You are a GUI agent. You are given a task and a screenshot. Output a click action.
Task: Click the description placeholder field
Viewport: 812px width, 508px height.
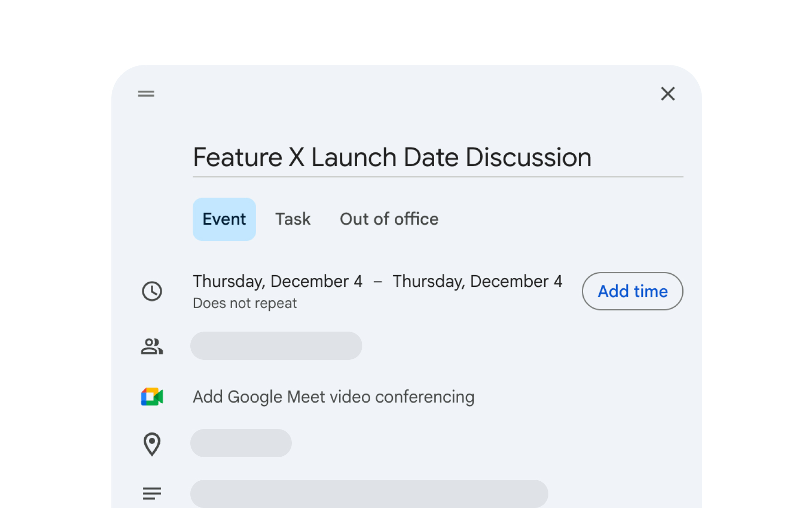pos(369,493)
